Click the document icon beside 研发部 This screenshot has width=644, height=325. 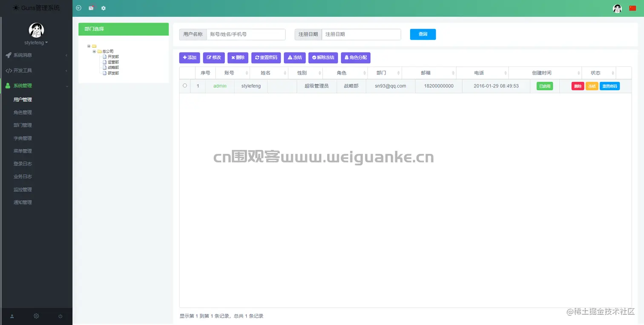click(x=104, y=73)
